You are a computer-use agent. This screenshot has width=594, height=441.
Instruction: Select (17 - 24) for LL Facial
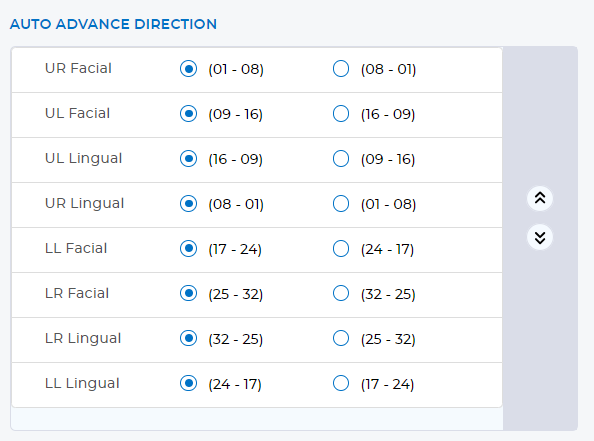tap(188, 249)
